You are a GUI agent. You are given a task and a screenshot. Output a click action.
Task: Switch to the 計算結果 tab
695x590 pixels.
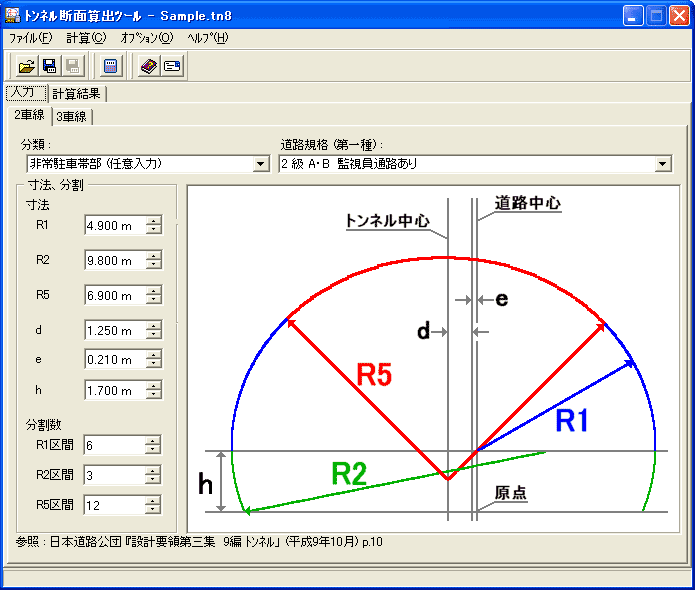pyautogui.click(x=77, y=94)
